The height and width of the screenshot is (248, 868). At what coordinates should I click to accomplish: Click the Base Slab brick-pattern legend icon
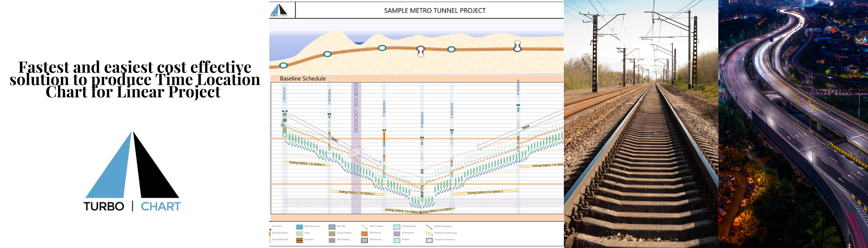pyautogui.click(x=332, y=227)
